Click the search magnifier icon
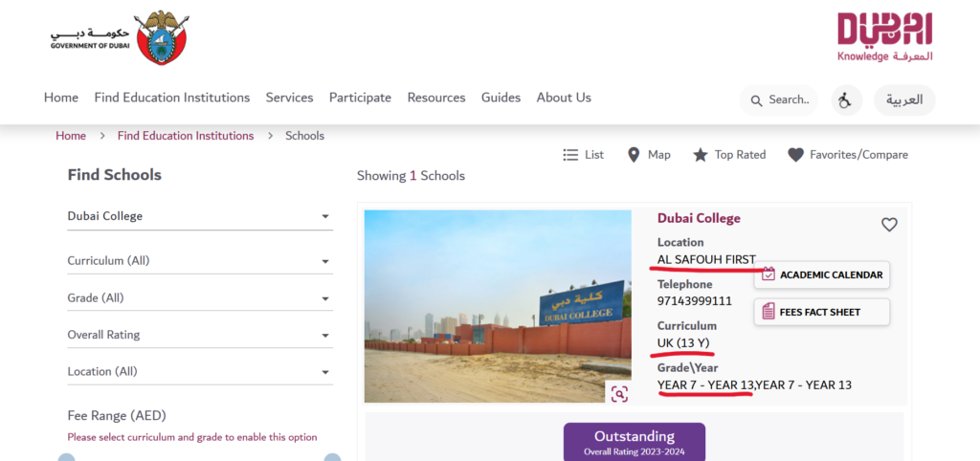This screenshot has height=461, width=980. pyautogui.click(x=756, y=100)
